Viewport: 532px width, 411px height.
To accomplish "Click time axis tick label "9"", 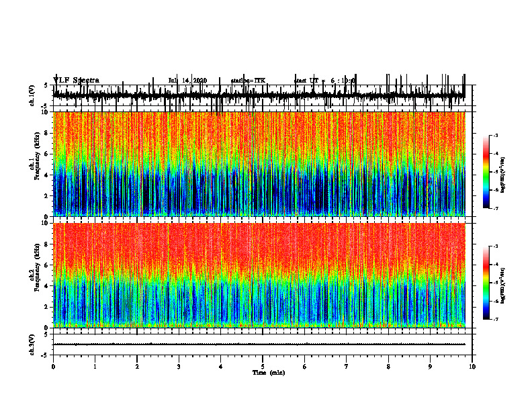I will click(430, 367).
